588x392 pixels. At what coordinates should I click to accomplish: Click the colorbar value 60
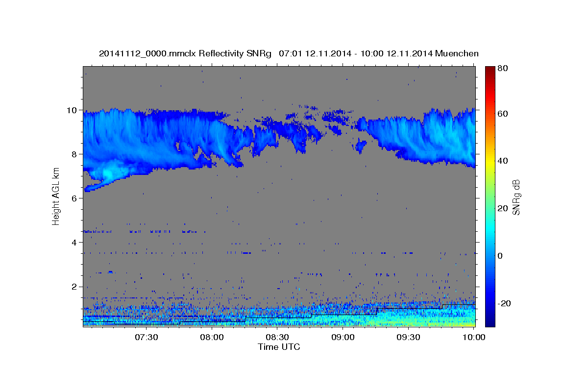502,114
